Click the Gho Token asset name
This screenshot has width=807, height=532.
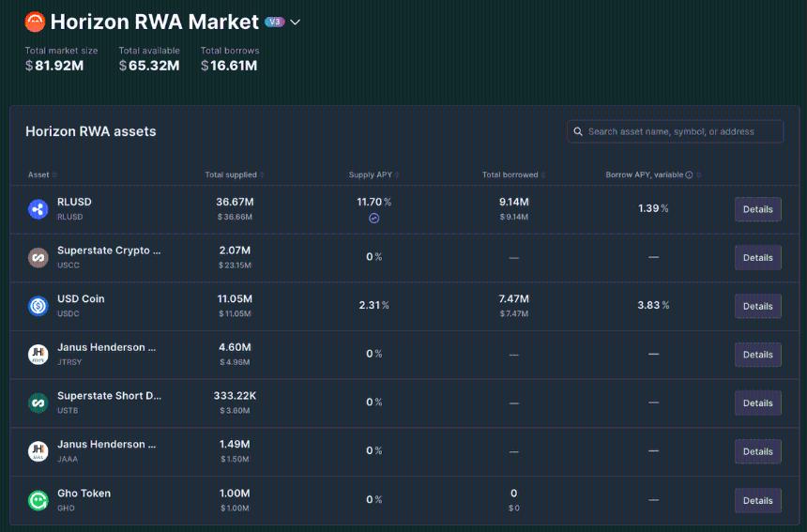pos(84,493)
